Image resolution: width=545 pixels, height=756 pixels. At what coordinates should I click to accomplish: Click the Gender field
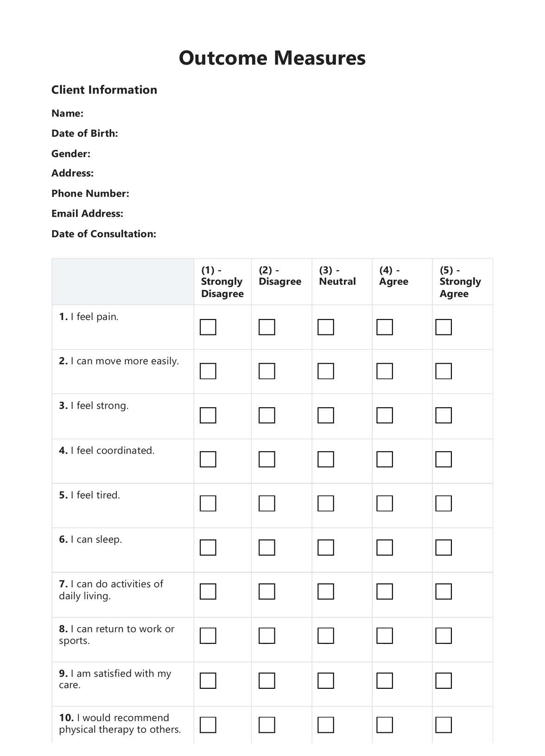coord(185,154)
